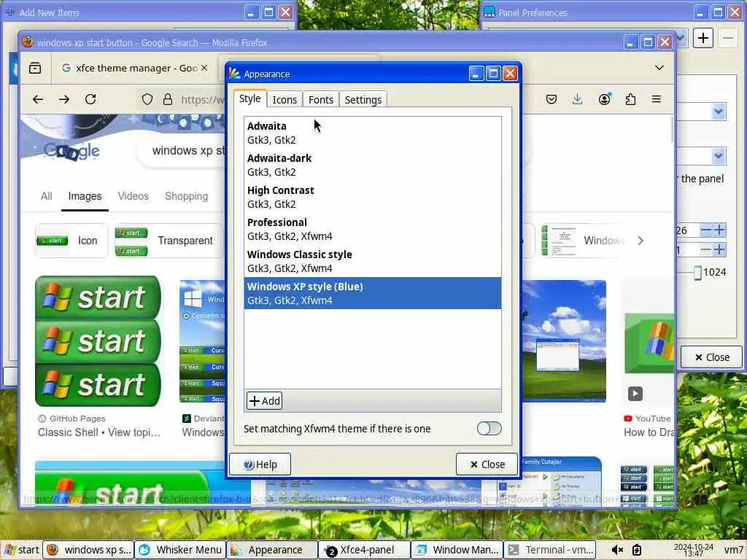
Task: Open Help in the Appearance dialog
Action: pos(260,464)
